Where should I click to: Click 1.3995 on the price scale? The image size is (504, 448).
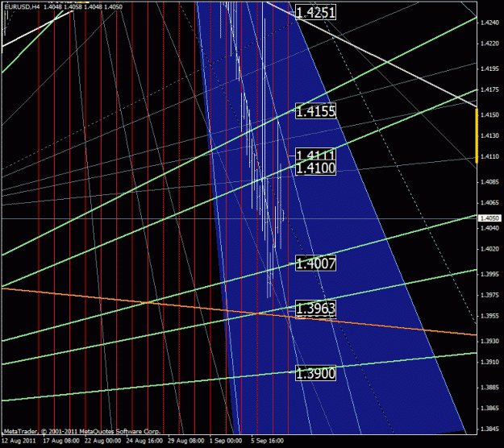(489, 274)
